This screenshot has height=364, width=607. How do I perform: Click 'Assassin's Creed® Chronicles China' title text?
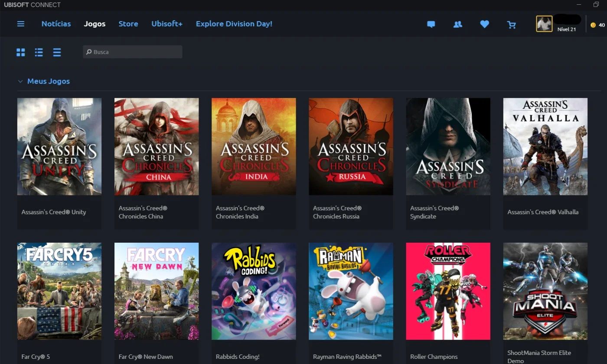(143, 212)
